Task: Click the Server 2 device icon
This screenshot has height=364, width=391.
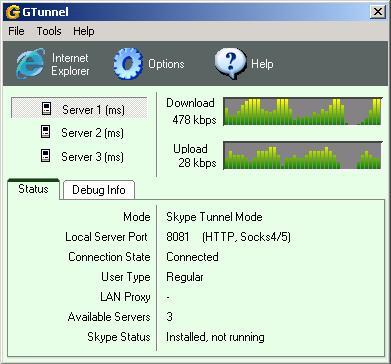Action: click(x=46, y=132)
